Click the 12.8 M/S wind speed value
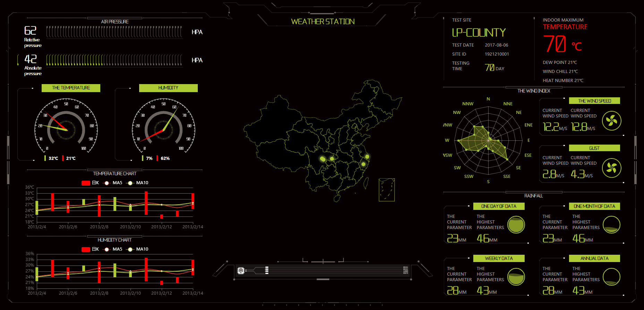 pyautogui.click(x=583, y=127)
